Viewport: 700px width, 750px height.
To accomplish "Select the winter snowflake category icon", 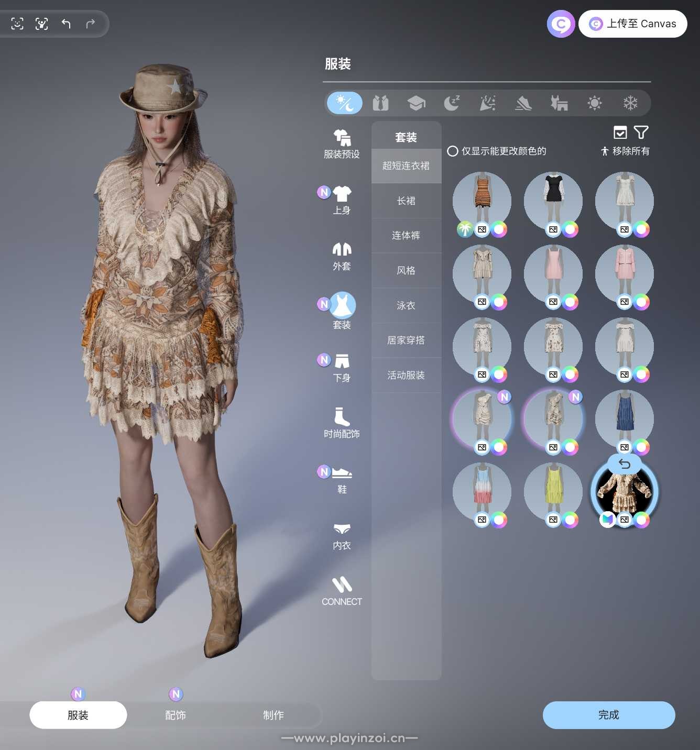I will [630, 103].
